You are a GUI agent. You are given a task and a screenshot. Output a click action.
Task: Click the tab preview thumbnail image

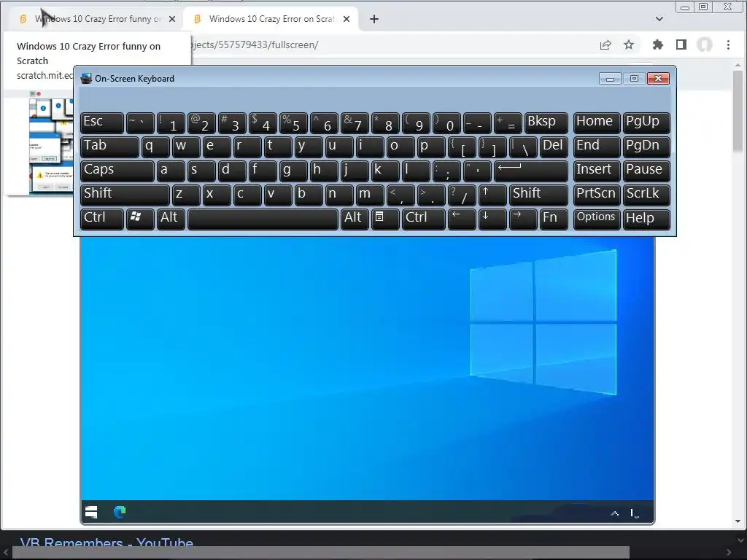[x=51, y=141]
